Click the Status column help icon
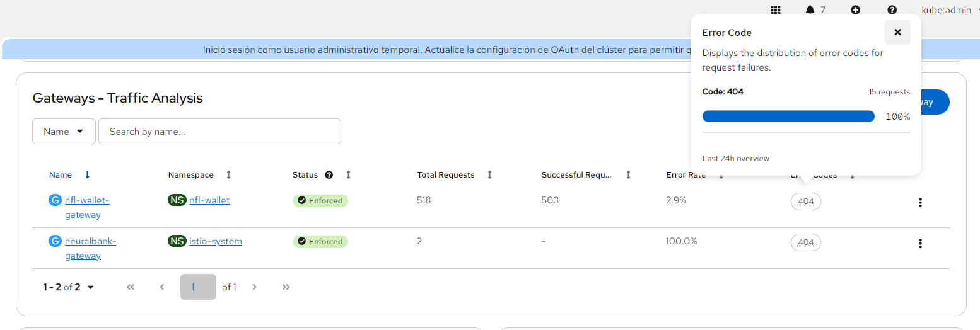This screenshot has width=980, height=330. [329, 175]
